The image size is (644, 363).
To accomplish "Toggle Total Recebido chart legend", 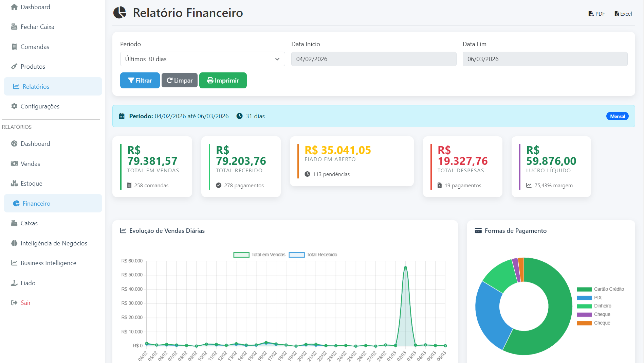I will (x=313, y=255).
